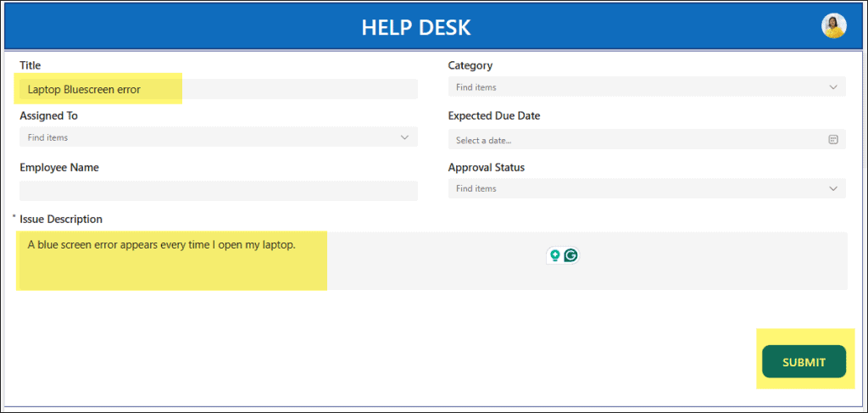Click 'Find items' text in Approval Status field
The width and height of the screenshot is (868, 413).
point(476,188)
